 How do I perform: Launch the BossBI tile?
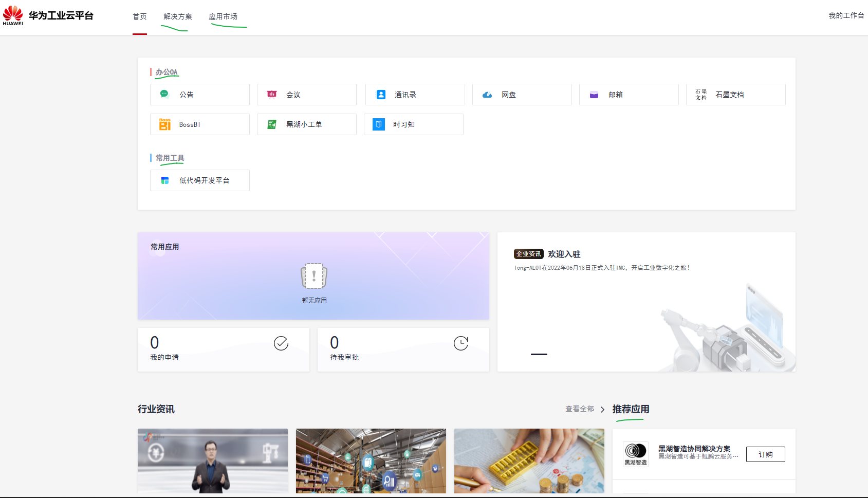pos(200,124)
